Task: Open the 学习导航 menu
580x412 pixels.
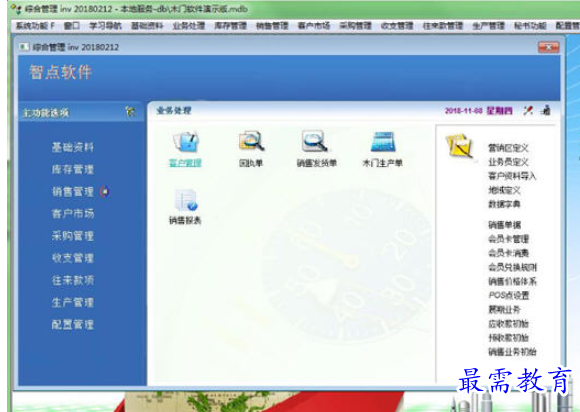Action: point(105,26)
